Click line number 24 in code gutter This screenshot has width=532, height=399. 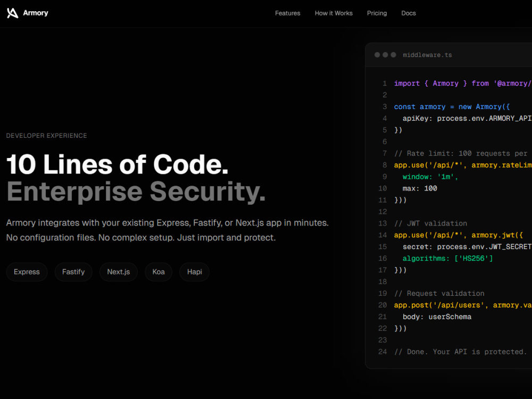[383, 352]
